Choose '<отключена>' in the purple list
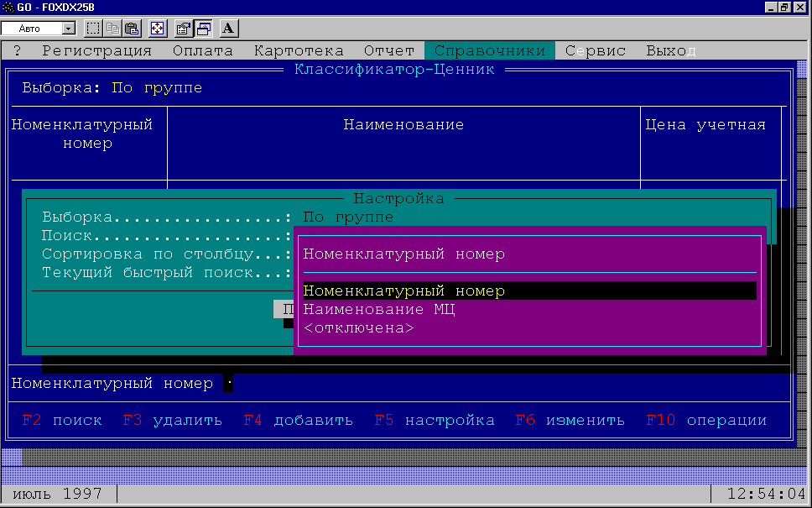Screen dimensions: 812x508 (x=530, y=328)
